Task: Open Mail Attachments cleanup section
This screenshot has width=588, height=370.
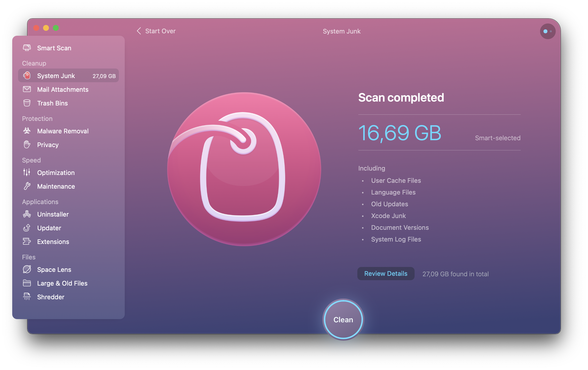Action: click(63, 90)
